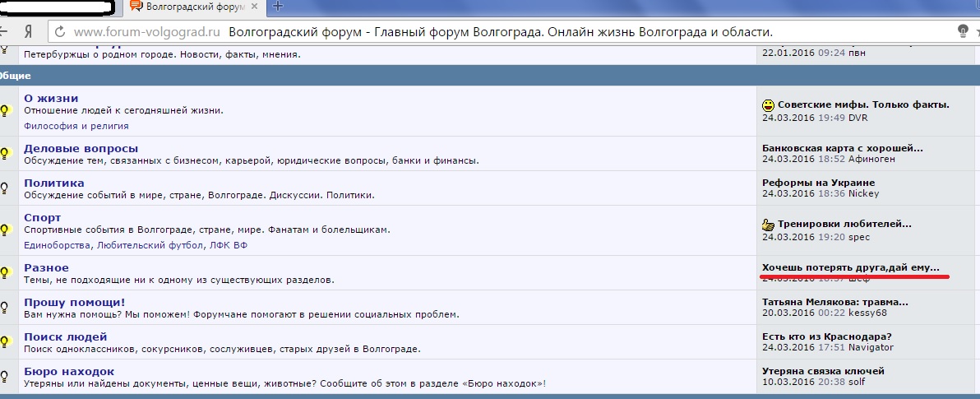
Task: Open user profile Nickey
Action: click(863, 193)
